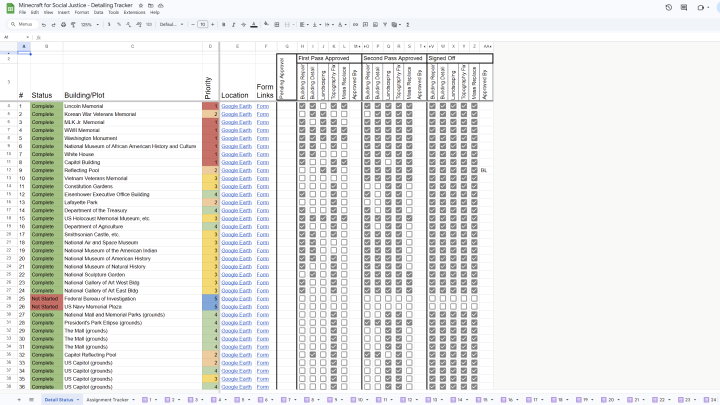Switch to Assignment Tracker sheet tab
This screenshot has width=720, height=405.
107,400
